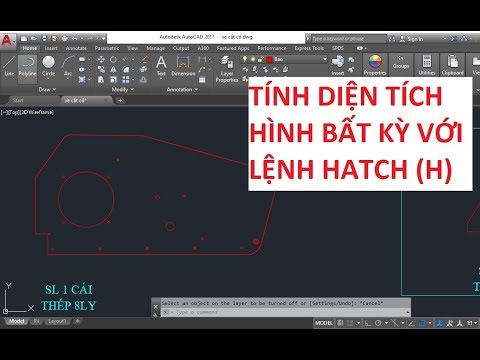This screenshot has height=360, width=480.
Task: Toggle ortho mode in status bar
Action: [368, 323]
